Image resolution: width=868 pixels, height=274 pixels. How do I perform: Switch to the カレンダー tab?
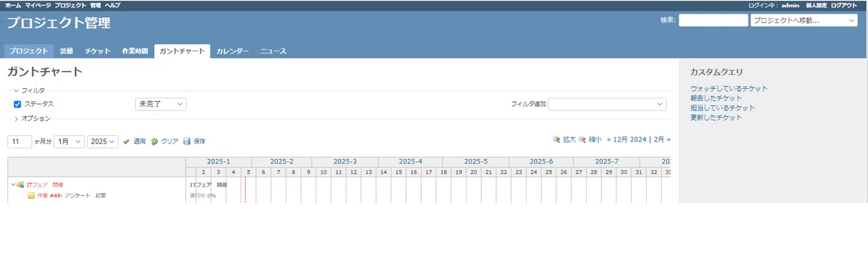click(233, 51)
